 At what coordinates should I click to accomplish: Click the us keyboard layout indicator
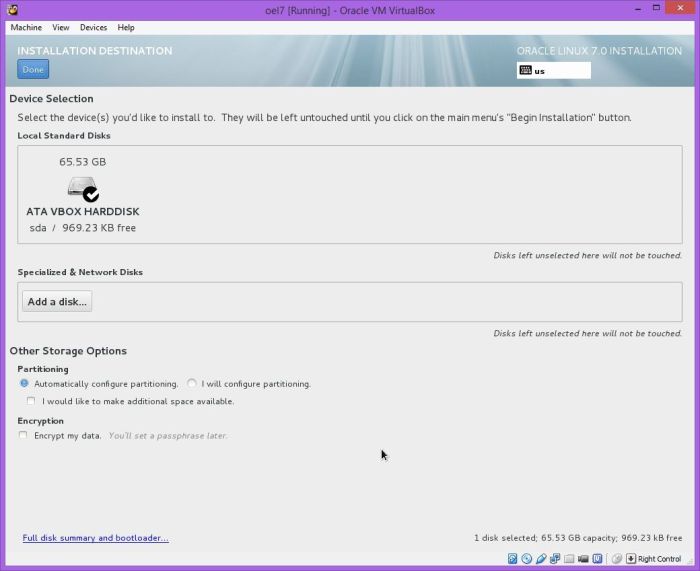(553, 71)
